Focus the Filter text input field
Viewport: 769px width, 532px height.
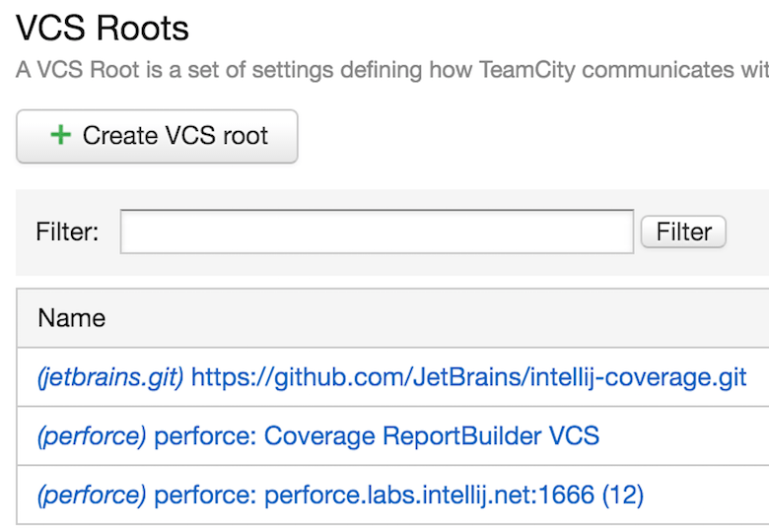[x=377, y=232]
